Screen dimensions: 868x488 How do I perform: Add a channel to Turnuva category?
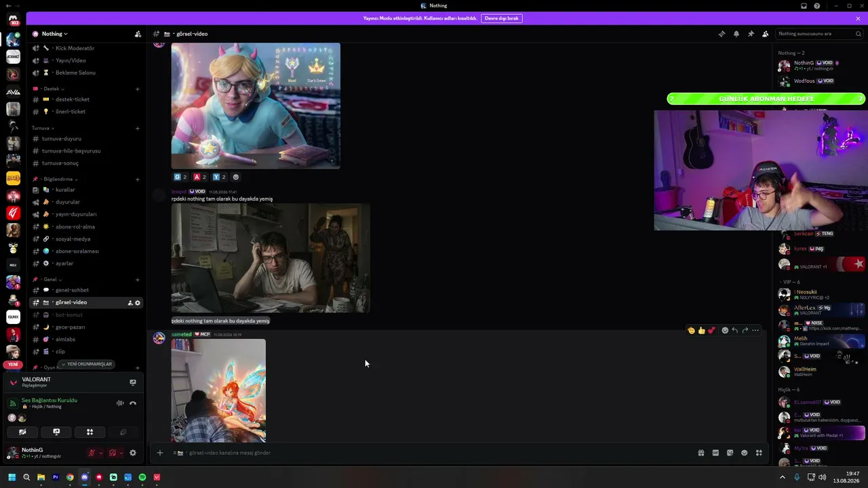click(138, 128)
